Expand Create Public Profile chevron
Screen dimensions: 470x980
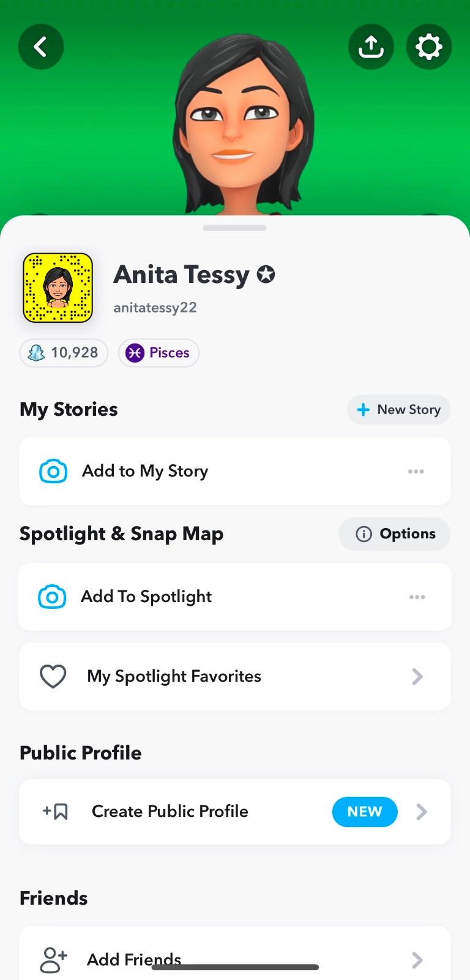[422, 812]
